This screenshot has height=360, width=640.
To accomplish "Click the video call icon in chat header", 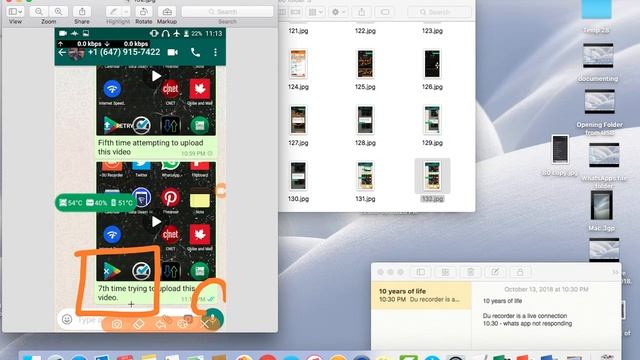I will click(173, 52).
